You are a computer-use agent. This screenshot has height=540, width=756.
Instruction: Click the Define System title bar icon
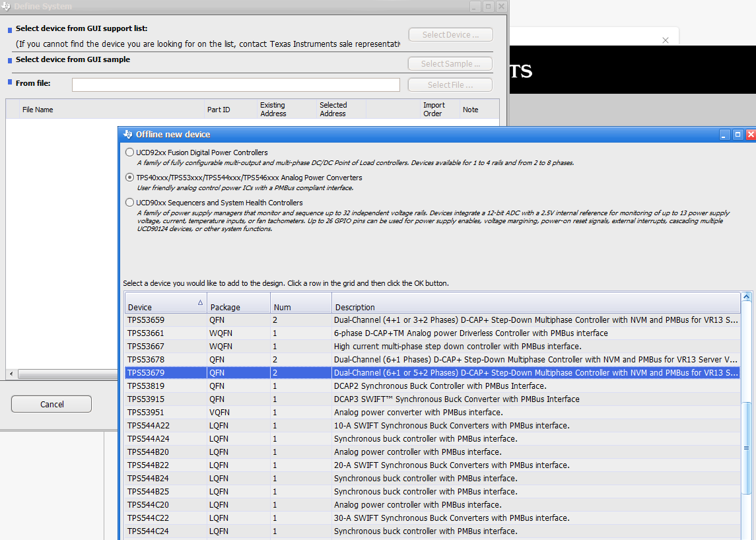pos(6,6)
